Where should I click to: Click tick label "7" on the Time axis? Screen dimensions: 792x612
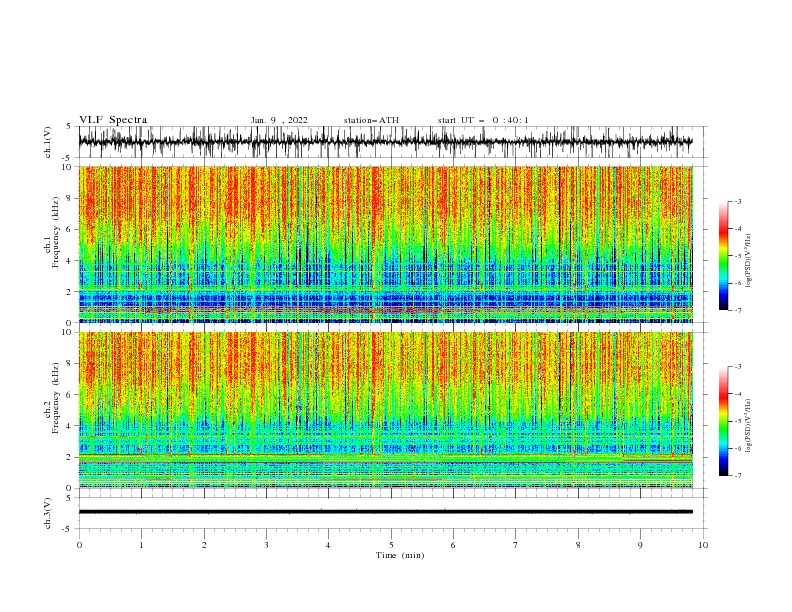coord(516,545)
